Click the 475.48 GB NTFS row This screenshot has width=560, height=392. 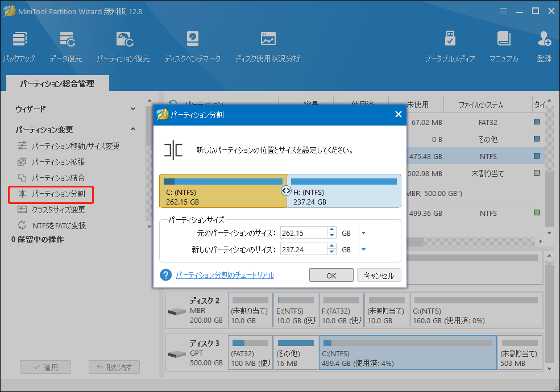pos(476,156)
